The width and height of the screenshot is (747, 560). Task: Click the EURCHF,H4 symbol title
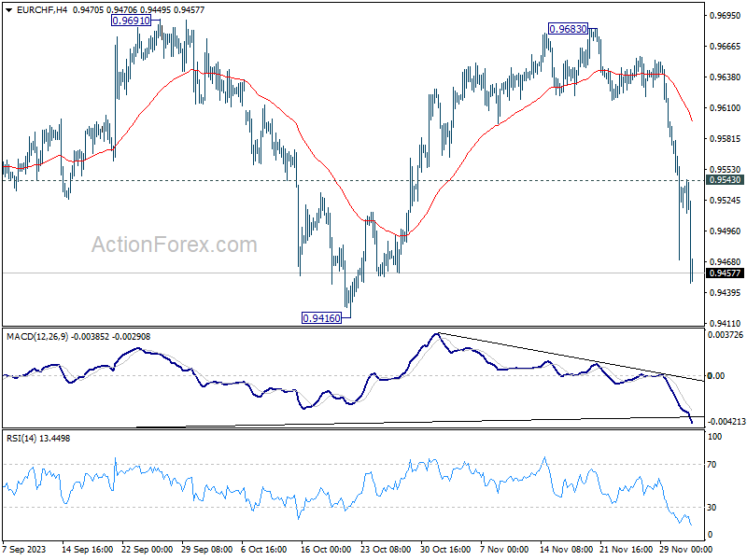click(42, 10)
